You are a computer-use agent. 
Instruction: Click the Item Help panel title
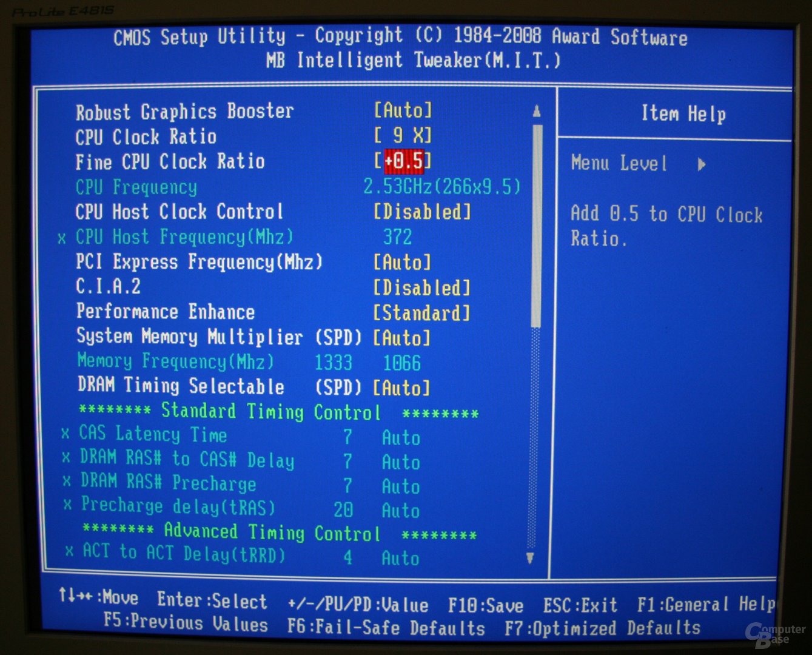coord(683,114)
